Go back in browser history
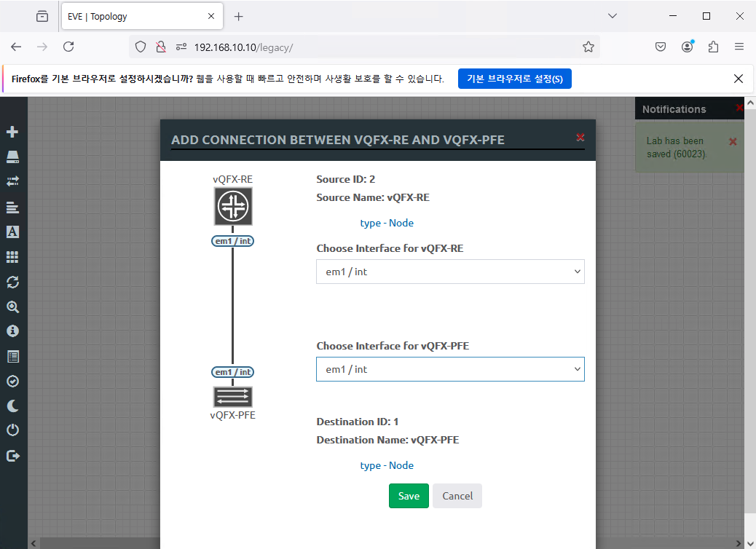 coord(17,47)
